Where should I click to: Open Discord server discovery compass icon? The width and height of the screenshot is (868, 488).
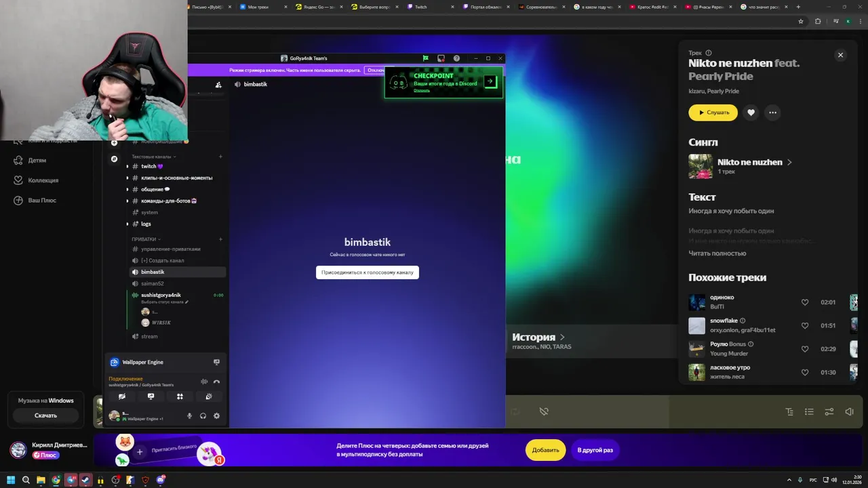click(114, 159)
